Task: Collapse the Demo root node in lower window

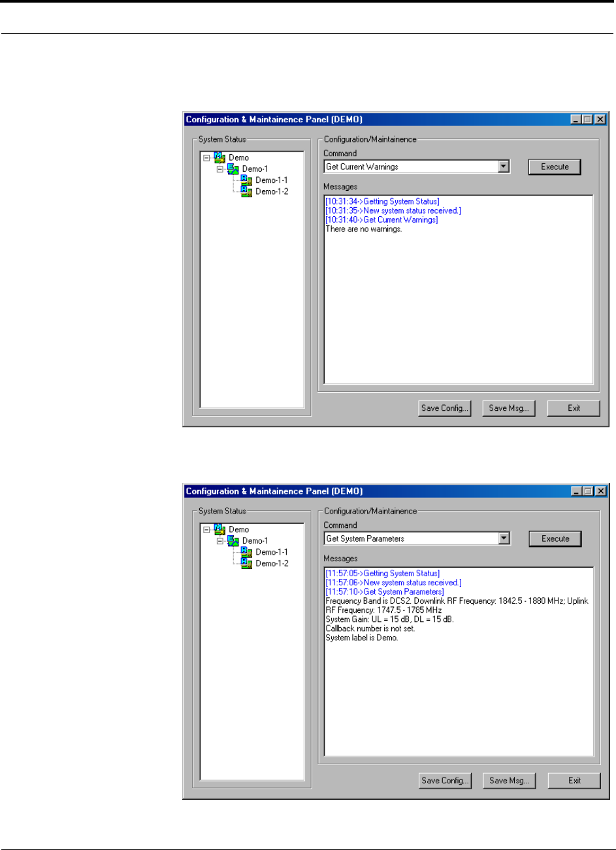Action: coord(207,529)
